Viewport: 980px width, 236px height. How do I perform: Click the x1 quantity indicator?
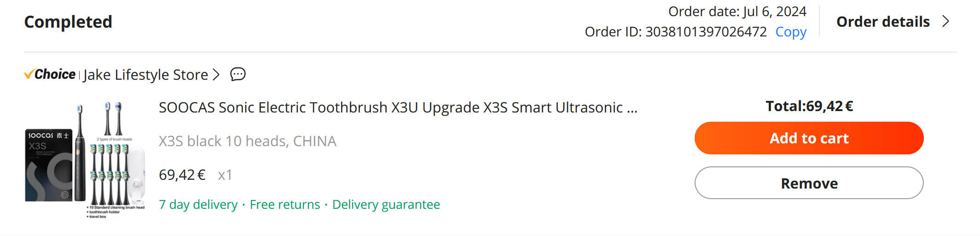click(x=225, y=175)
